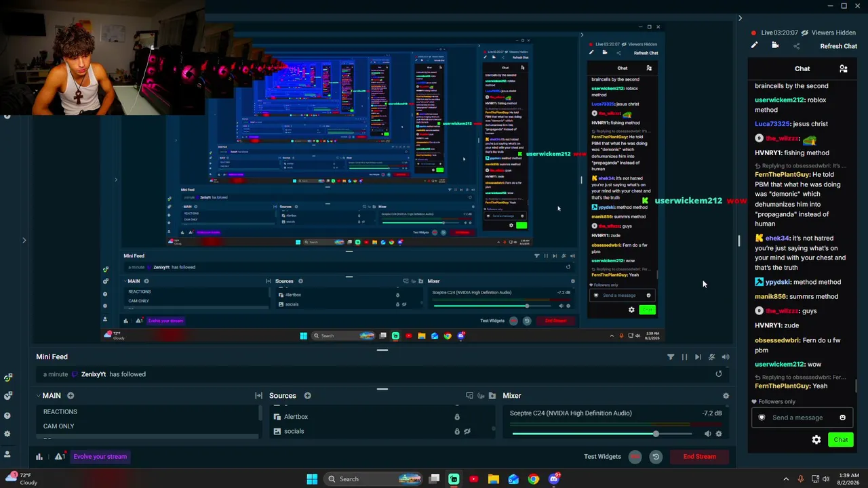
Task: Open Discord from the taskbar
Action: click(x=554, y=479)
